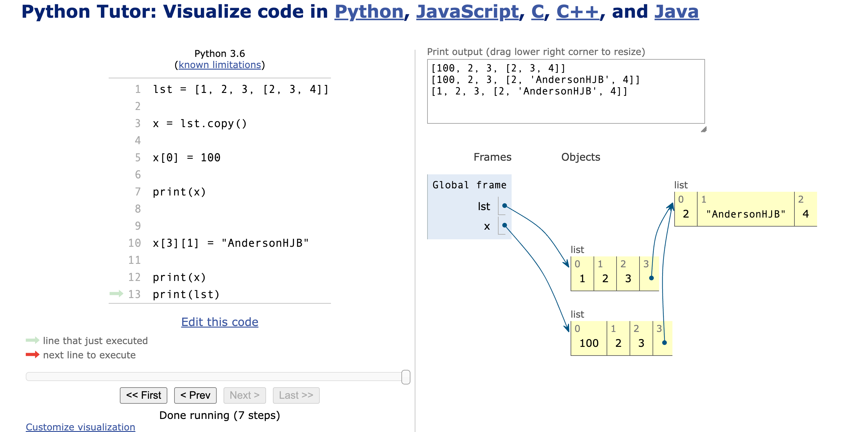Click the Edit this code link

220,322
